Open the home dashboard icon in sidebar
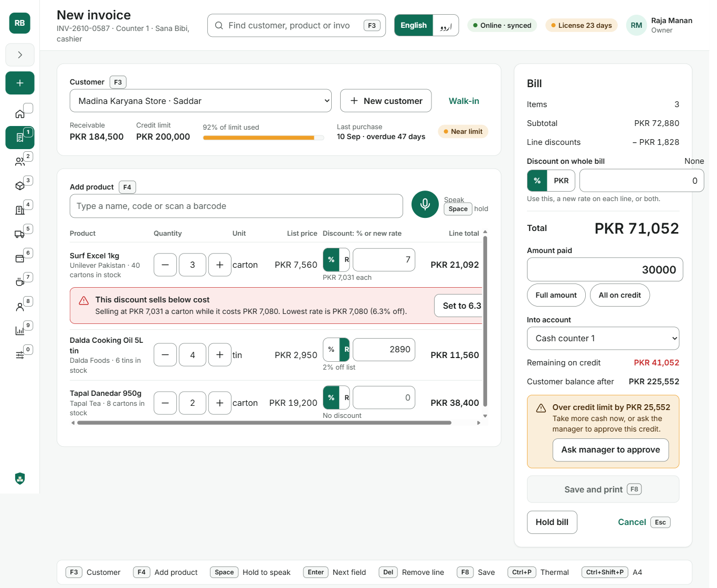The height and width of the screenshot is (588, 717). pos(20,113)
